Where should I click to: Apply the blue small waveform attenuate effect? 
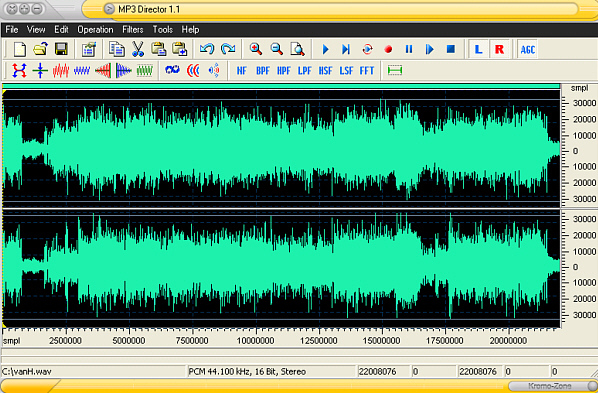point(82,71)
